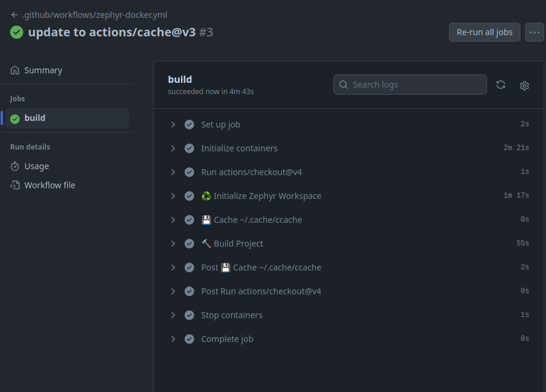Expand the Initialize Zephyr Workspace step
Screen dimensions: 546x392
[173, 196]
